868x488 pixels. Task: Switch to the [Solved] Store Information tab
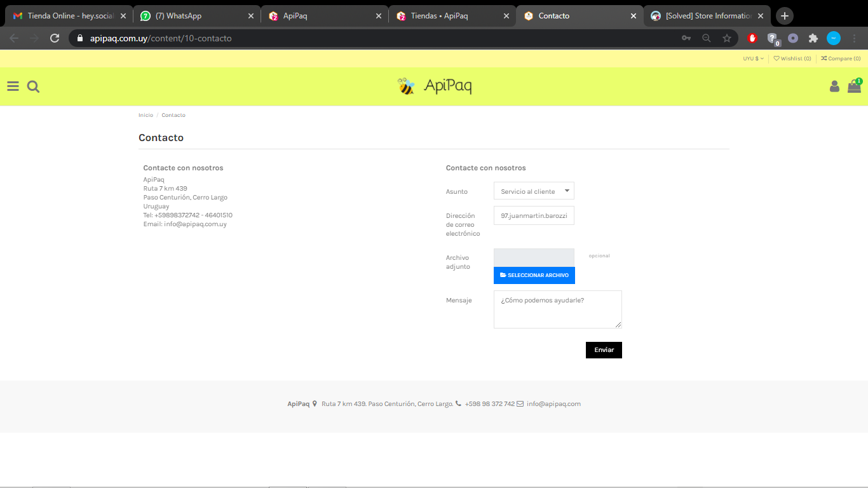coord(707,16)
